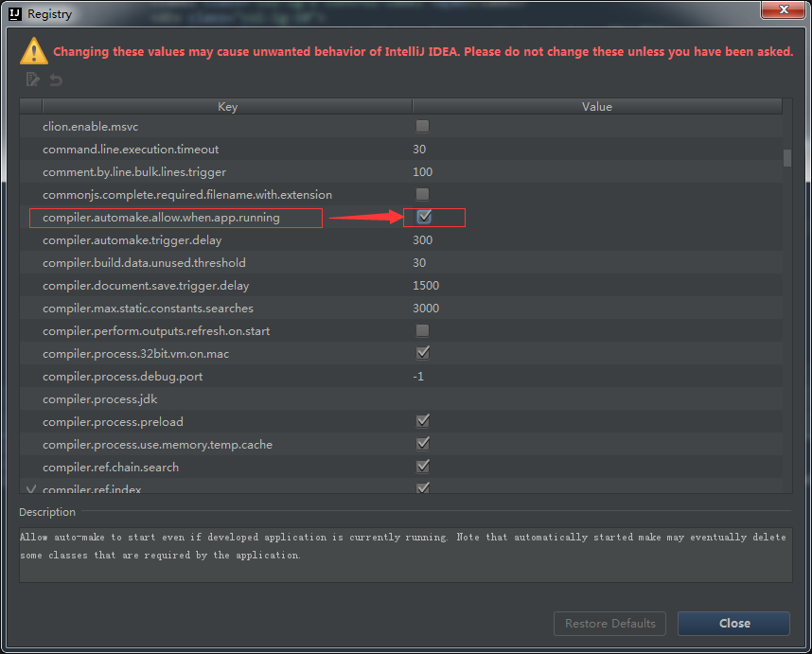Uncheck compiler.process.preload checkbox

pos(423,421)
